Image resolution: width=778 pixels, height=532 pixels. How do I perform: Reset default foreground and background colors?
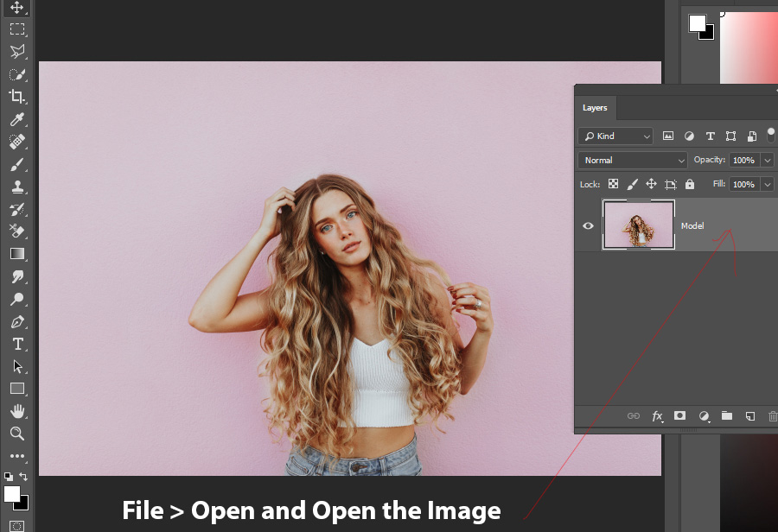coord(9,477)
